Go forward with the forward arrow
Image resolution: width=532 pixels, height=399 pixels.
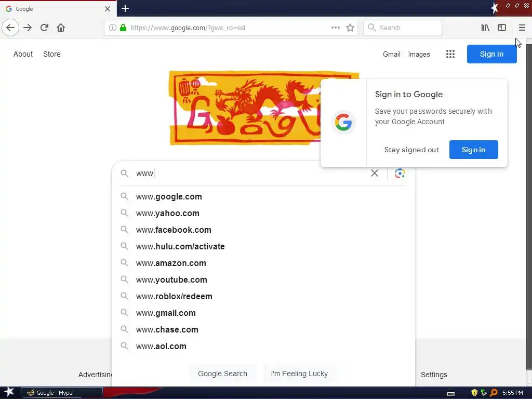pyautogui.click(x=28, y=28)
